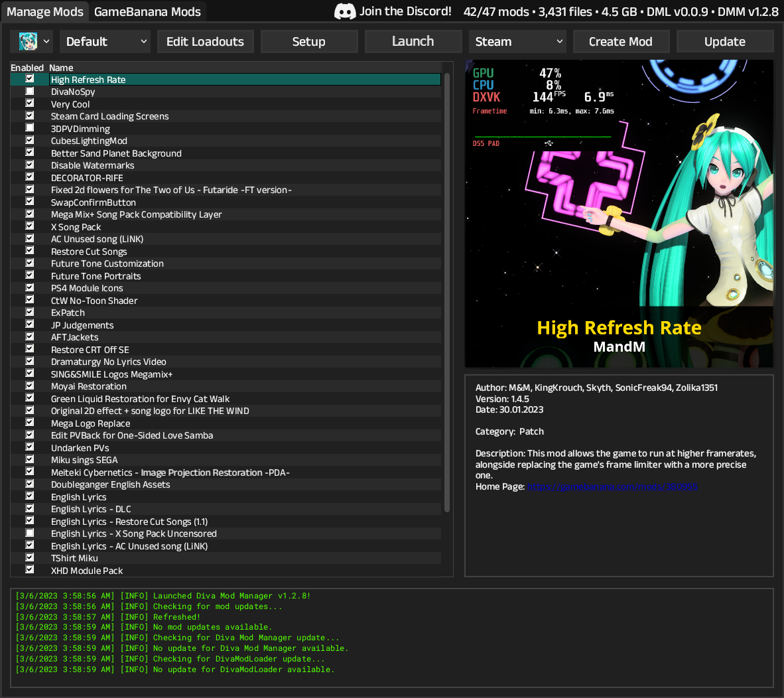Select the X Song Pack row
Screen dimensions: 784x698
click(226, 227)
